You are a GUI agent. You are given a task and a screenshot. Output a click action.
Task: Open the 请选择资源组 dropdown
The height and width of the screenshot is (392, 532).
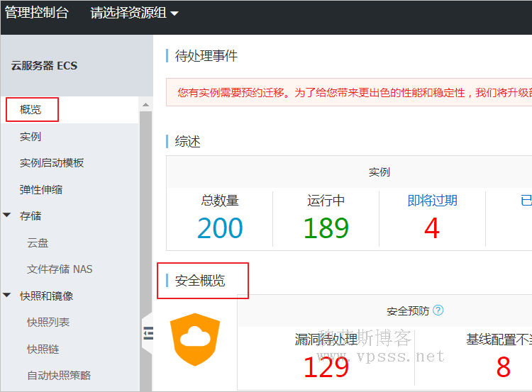point(134,13)
